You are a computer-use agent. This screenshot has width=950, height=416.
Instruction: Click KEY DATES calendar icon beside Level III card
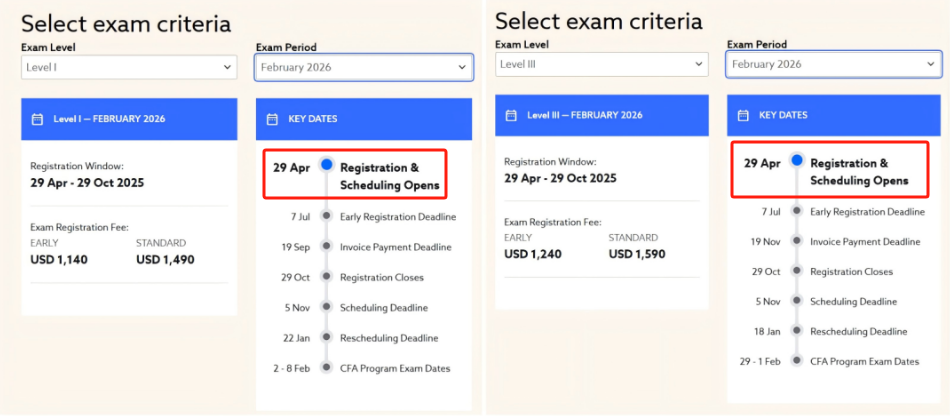[x=743, y=115]
